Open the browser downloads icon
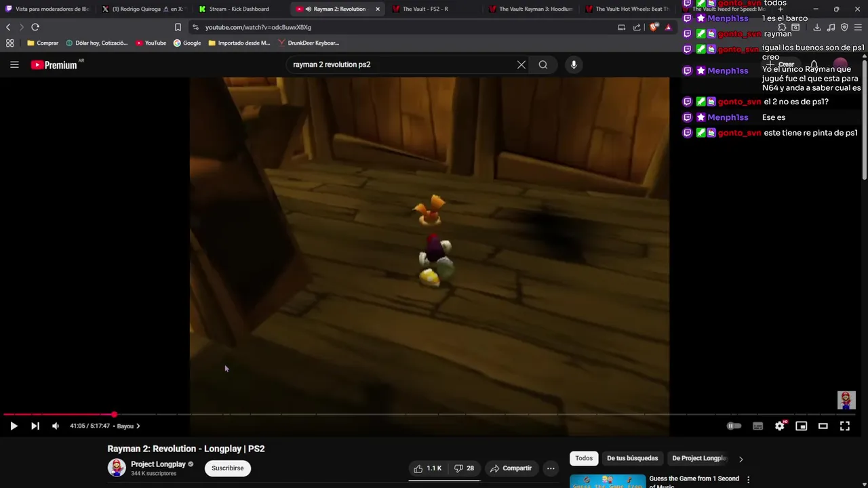Image resolution: width=868 pixels, height=488 pixels. [x=816, y=27]
